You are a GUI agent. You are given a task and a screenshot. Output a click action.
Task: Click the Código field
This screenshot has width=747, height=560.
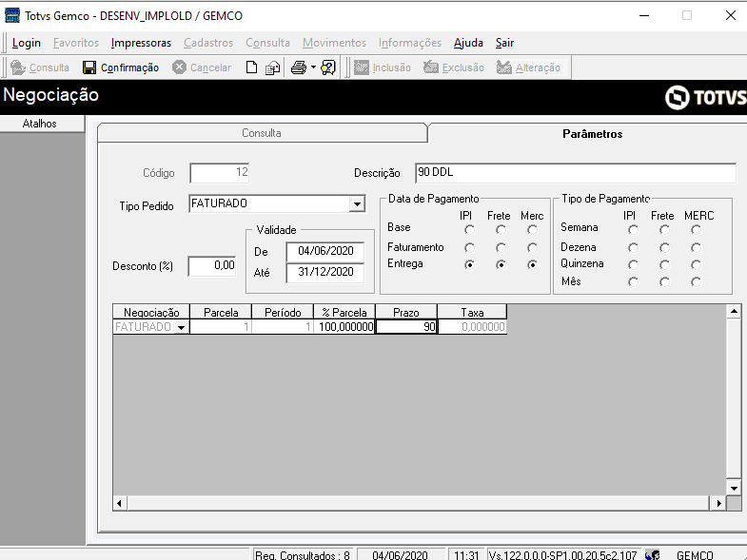click(x=220, y=173)
